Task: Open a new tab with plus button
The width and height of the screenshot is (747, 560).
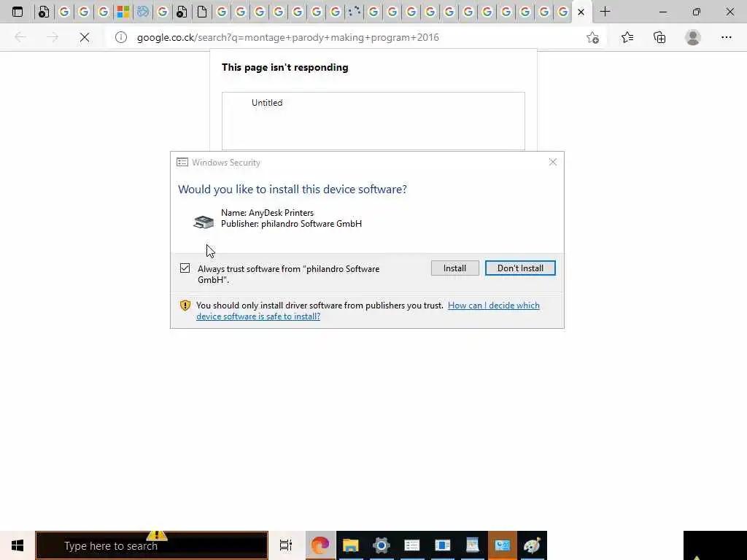Action: click(x=605, y=12)
